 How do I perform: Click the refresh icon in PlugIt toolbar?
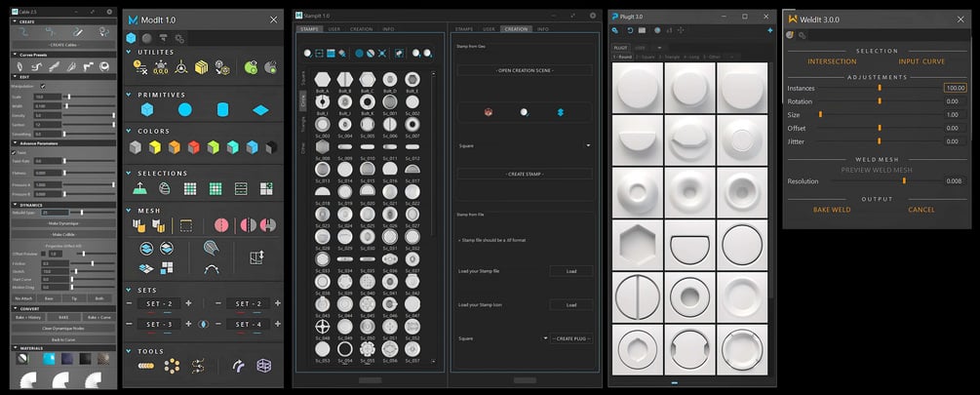pyautogui.click(x=631, y=30)
